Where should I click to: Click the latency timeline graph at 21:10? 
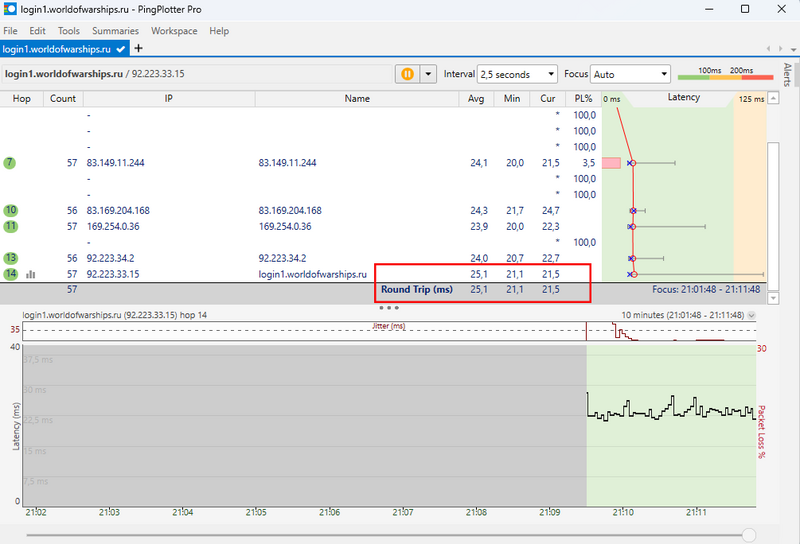tap(623, 425)
